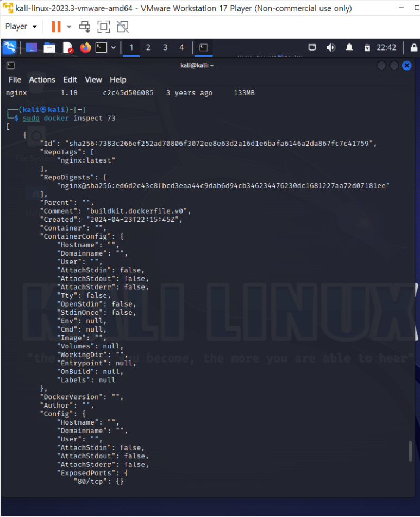Minimize the kali@kali terminal window
Image resolution: width=420 pixels, height=517 pixels.
pos(381,66)
